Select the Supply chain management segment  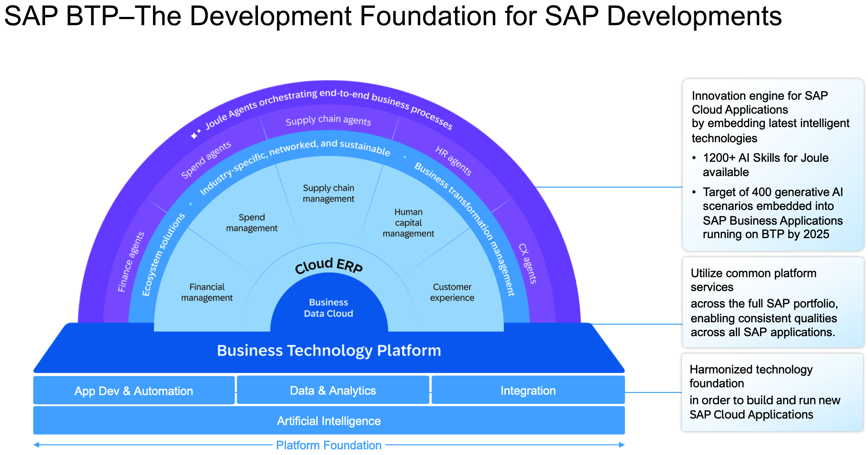[328, 193]
